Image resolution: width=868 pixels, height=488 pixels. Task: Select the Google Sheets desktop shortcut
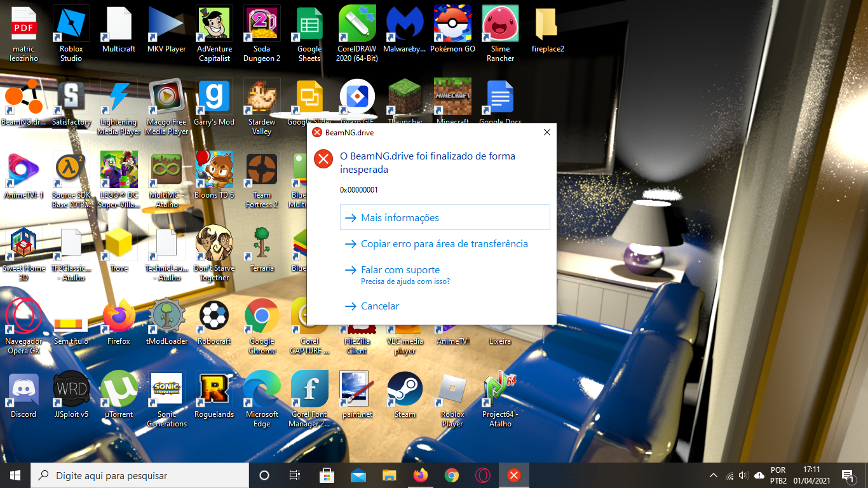click(x=309, y=34)
